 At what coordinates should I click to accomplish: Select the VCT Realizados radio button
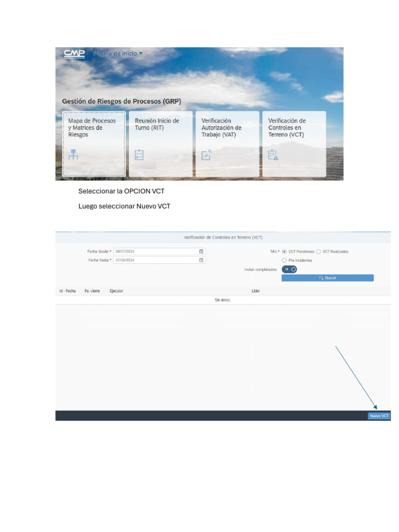[318, 252]
